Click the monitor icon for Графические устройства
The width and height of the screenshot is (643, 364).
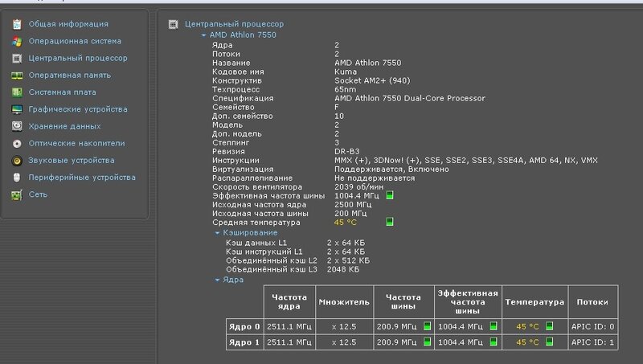[x=17, y=109]
